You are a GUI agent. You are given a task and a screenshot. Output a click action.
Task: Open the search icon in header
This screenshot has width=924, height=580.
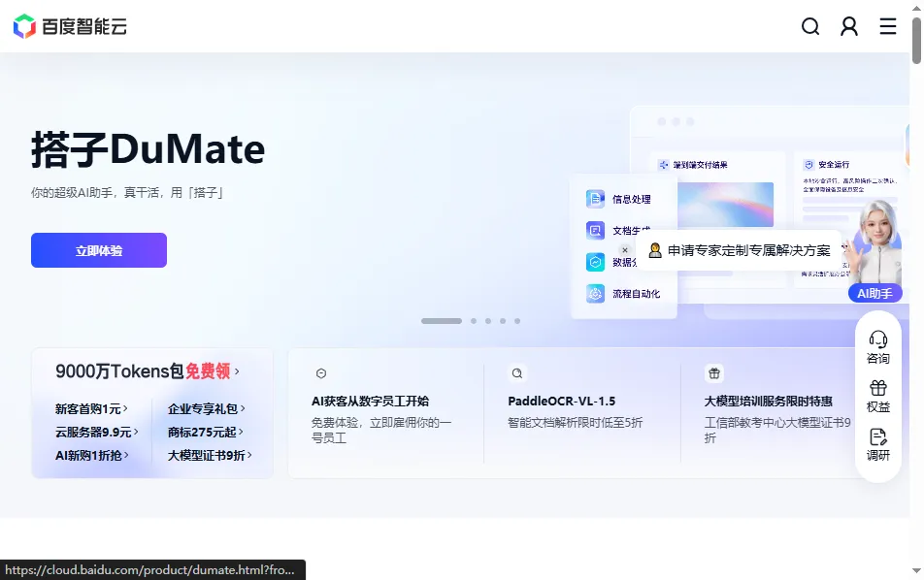coord(810,26)
